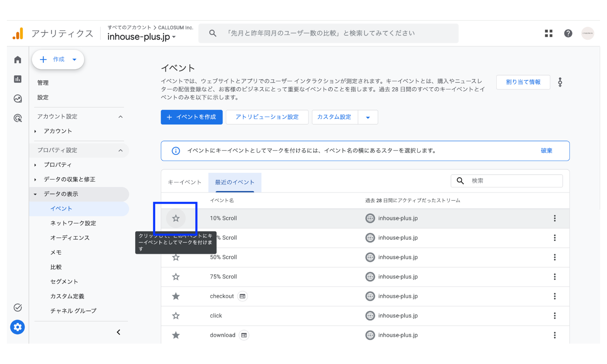Open the three-dot menu for 10% Scroll
Image resolution: width=607 pixels, height=364 pixels.
555,218
